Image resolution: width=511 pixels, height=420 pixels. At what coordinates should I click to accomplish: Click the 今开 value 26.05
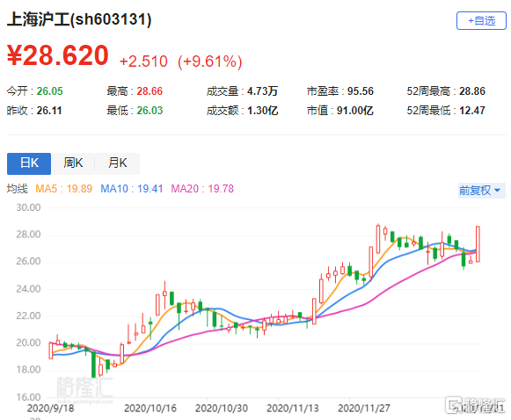coord(49,91)
